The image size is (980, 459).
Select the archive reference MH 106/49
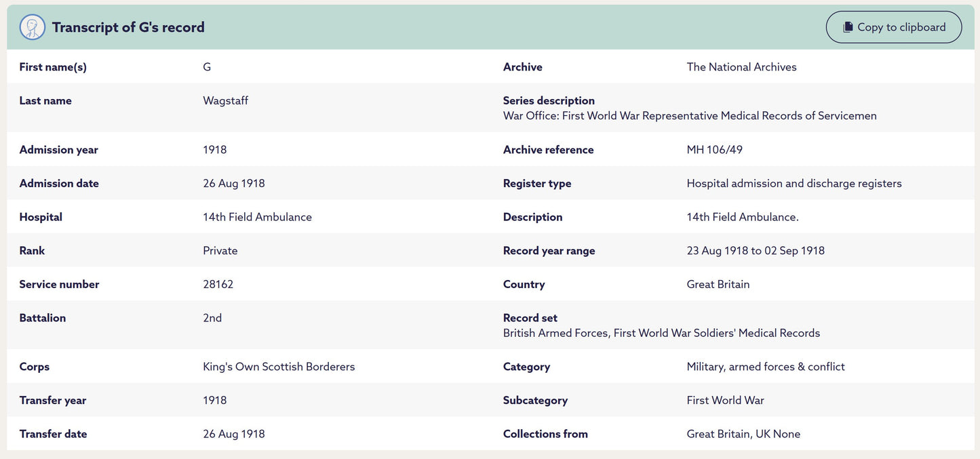tap(714, 150)
